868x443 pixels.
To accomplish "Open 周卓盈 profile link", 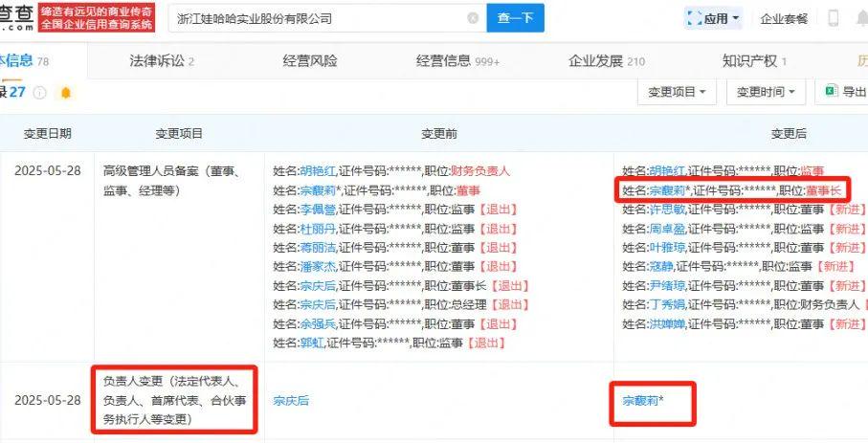I will [666, 229].
